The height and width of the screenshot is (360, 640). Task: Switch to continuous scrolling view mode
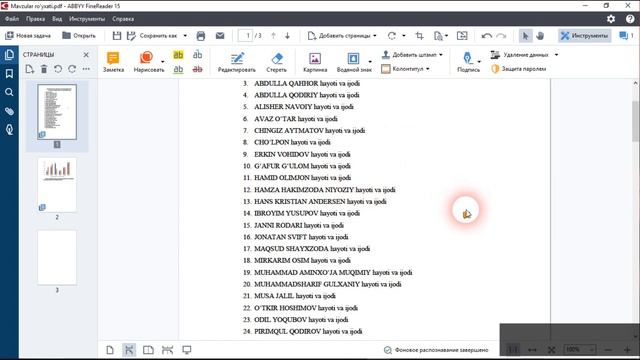pyautogui.click(x=129, y=350)
